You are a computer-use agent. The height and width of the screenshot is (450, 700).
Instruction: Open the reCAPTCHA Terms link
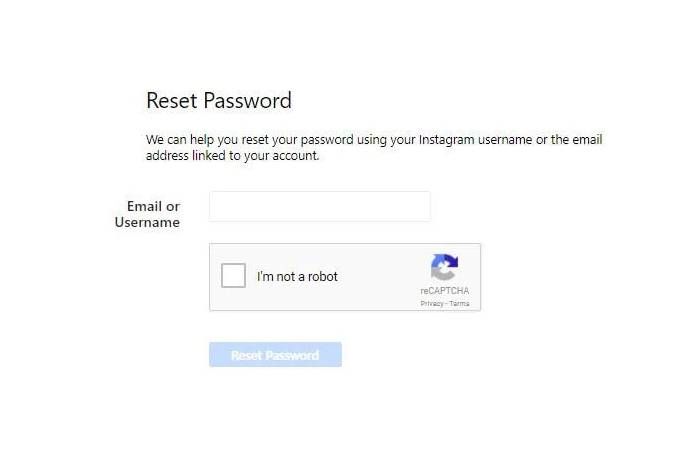click(x=459, y=303)
